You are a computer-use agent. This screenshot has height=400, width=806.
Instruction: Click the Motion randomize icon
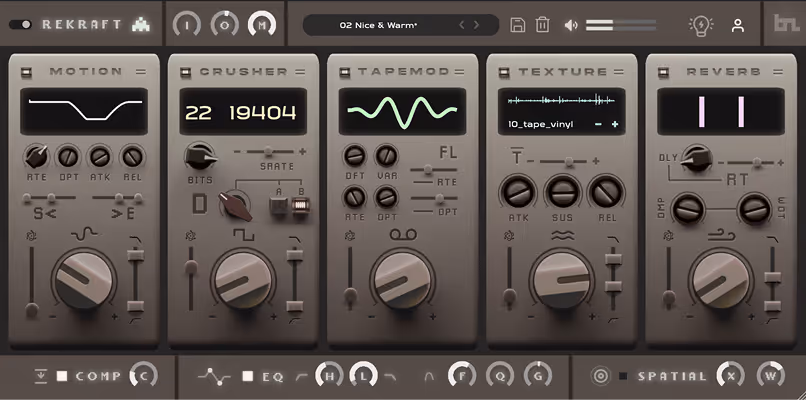31,235
